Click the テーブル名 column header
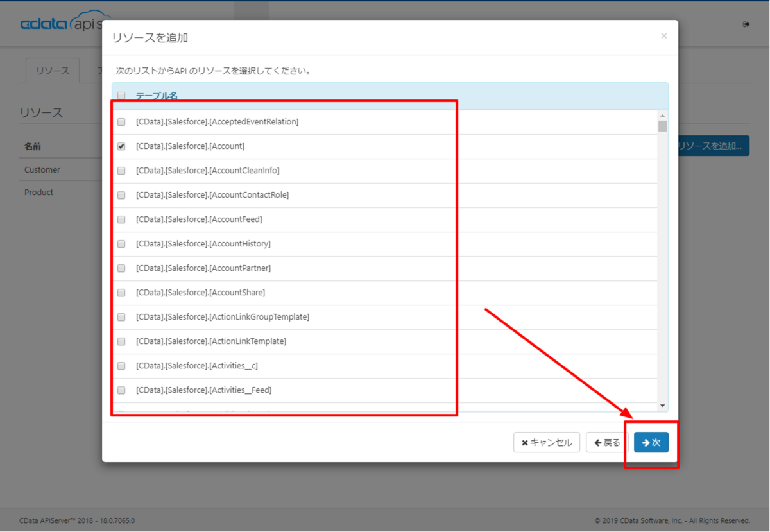 click(157, 96)
